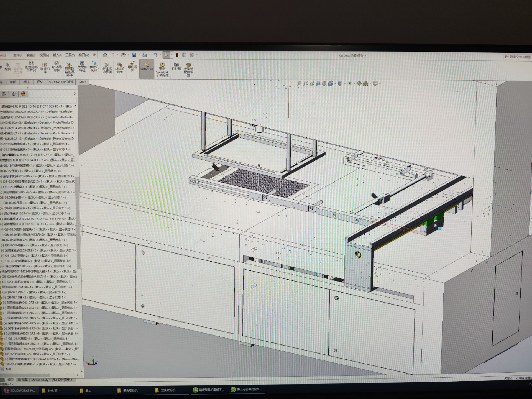Click Zoom to Fit magnifier icon

(299, 83)
